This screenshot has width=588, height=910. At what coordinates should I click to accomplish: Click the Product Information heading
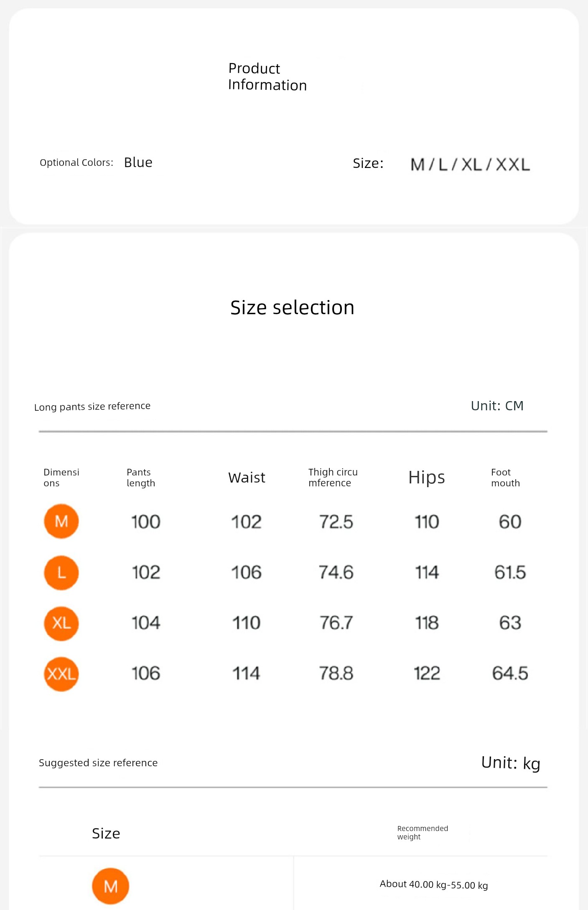267,76
